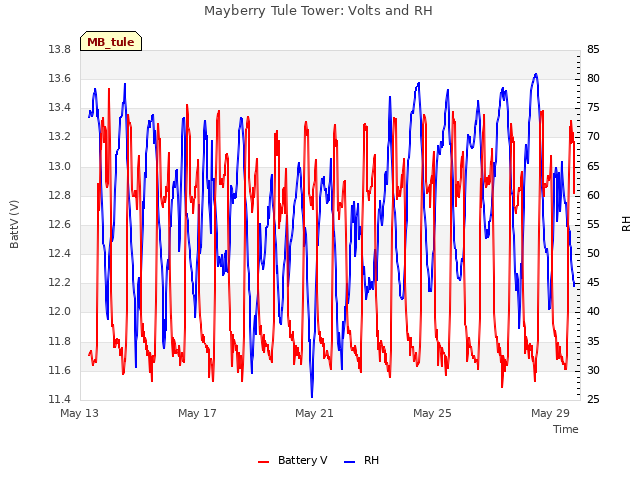The width and height of the screenshot is (640, 480).
Task: Click the RH legend entry
Action: [x=362, y=460]
